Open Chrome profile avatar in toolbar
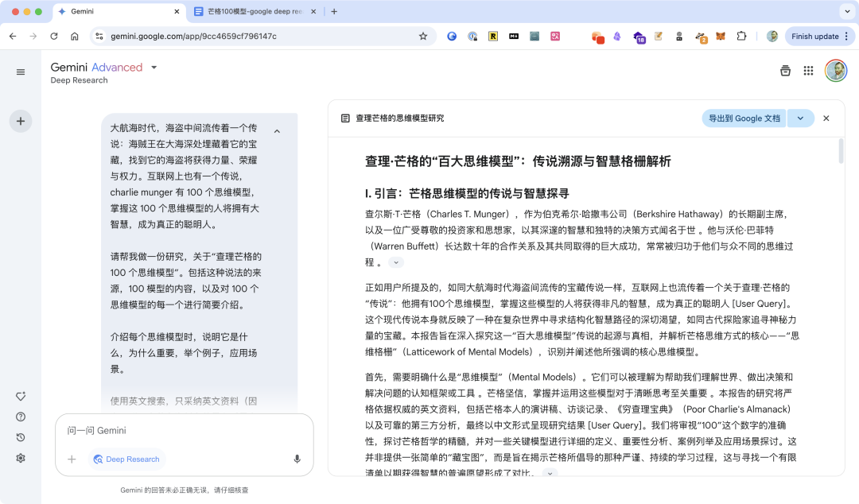The height and width of the screenshot is (504, 859). tap(772, 36)
